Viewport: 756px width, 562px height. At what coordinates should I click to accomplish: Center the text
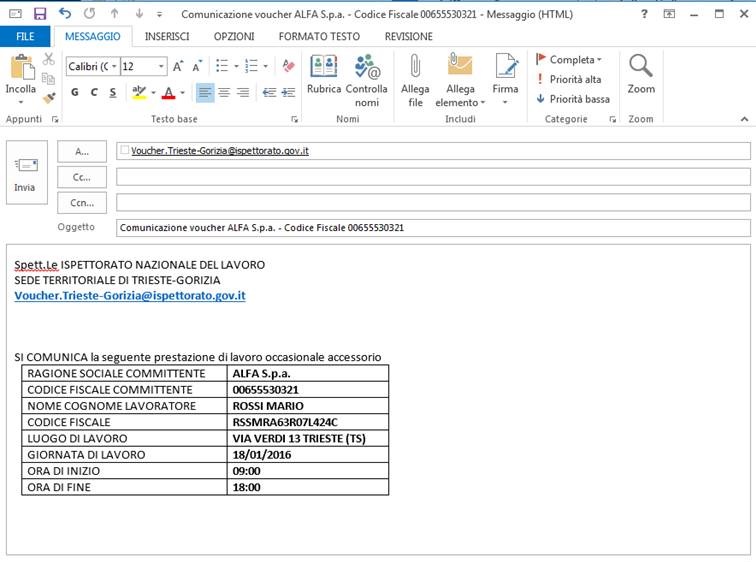(x=224, y=92)
